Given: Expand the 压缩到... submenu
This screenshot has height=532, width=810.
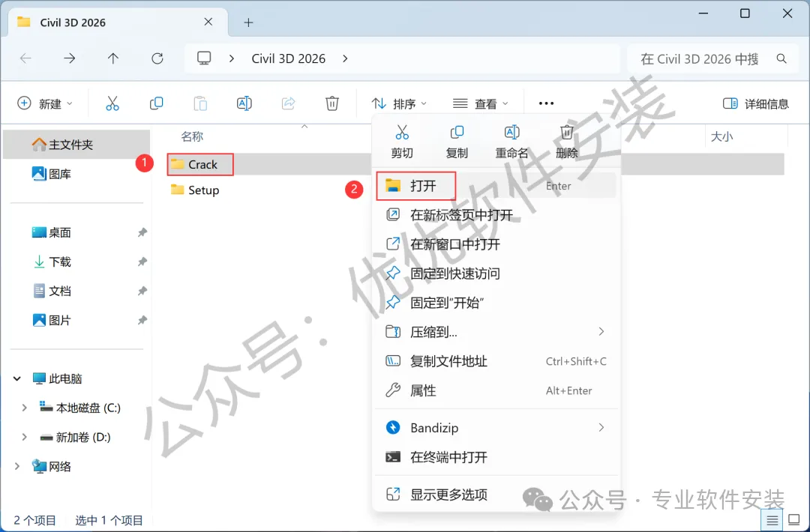Looking at the screenshot, I should [x=601, y=331].
